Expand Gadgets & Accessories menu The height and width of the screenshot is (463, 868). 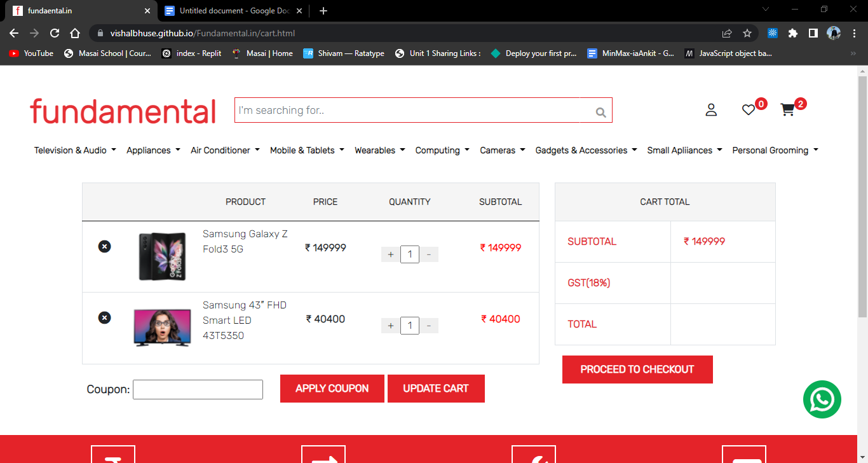[x=586, y=150]
